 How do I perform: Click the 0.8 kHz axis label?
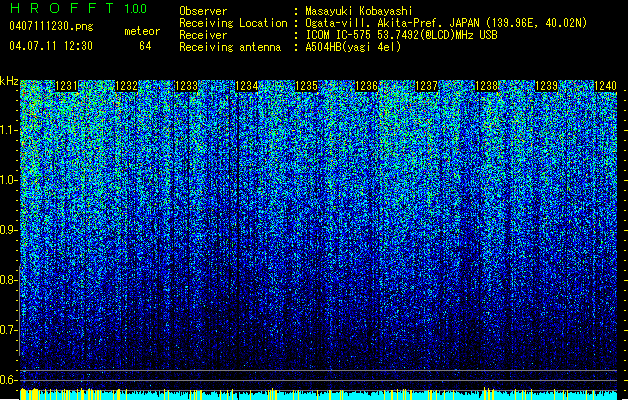(x=8, y=280)
